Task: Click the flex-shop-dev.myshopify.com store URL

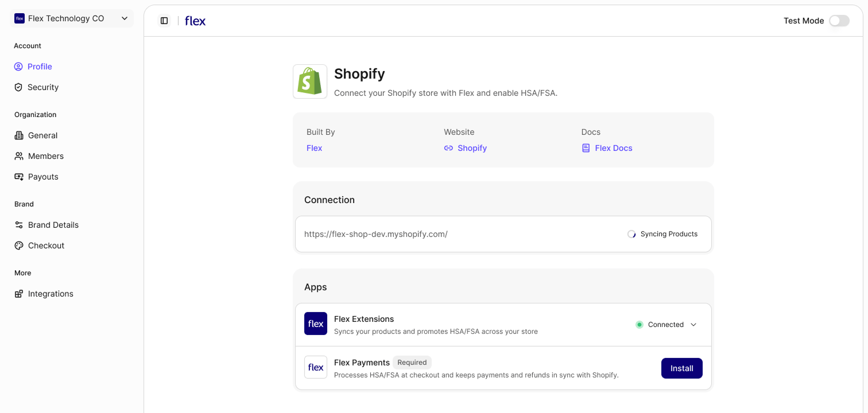Action: click(376, 234)
